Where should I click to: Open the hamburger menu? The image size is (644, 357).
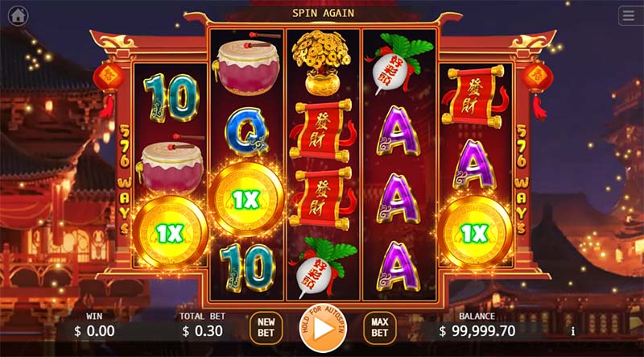(x=630, y=16)
